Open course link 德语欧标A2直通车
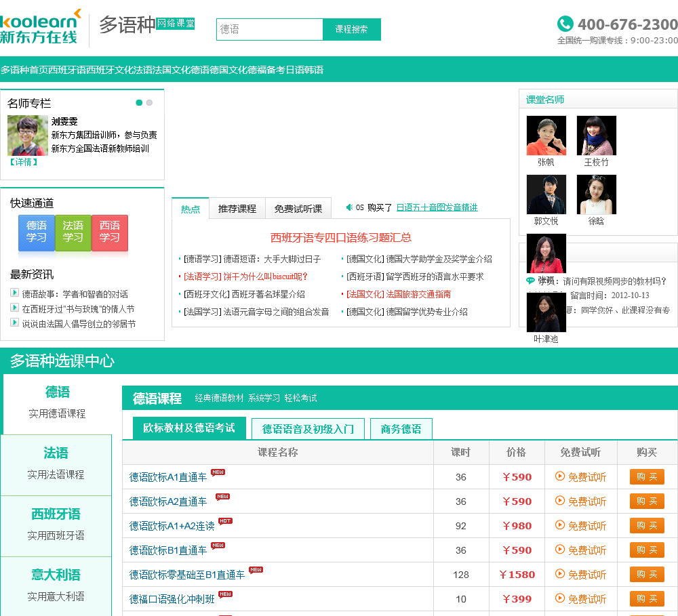 [167, 501]
